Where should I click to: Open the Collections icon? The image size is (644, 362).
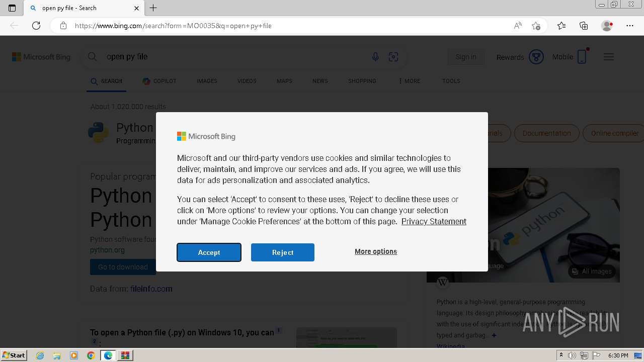click(x=584, y=26)
